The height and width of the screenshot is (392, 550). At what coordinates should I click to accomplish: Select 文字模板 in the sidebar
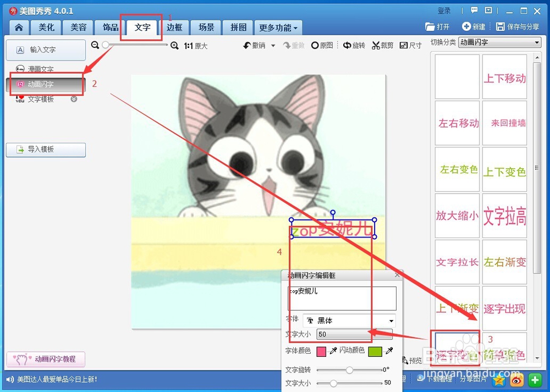tap(41, 99)
